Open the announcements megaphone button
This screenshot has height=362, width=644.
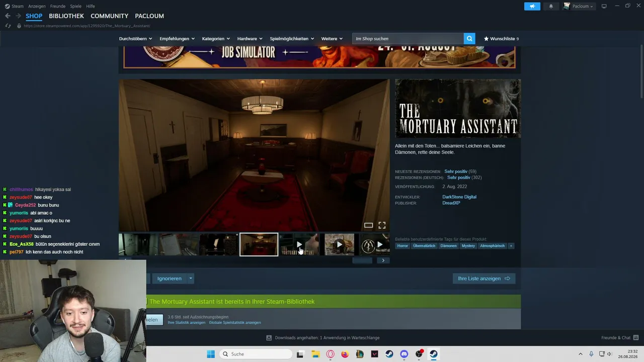(x=532, y=6)
